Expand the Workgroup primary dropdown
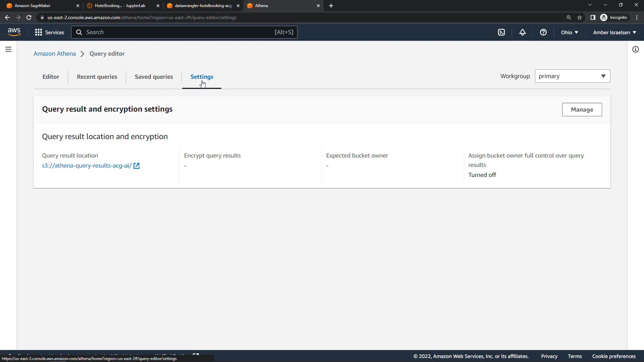This screenshot has height=362, width=644. tap(572, 76)
